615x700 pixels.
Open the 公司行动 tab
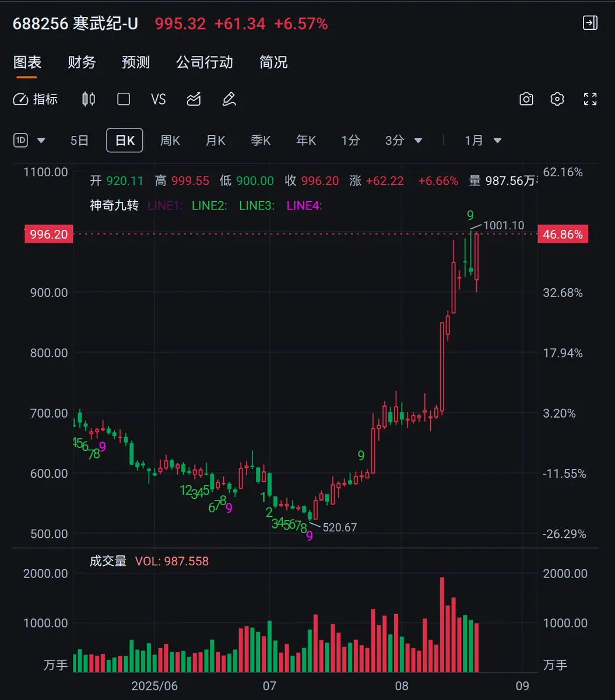point(205,62)
